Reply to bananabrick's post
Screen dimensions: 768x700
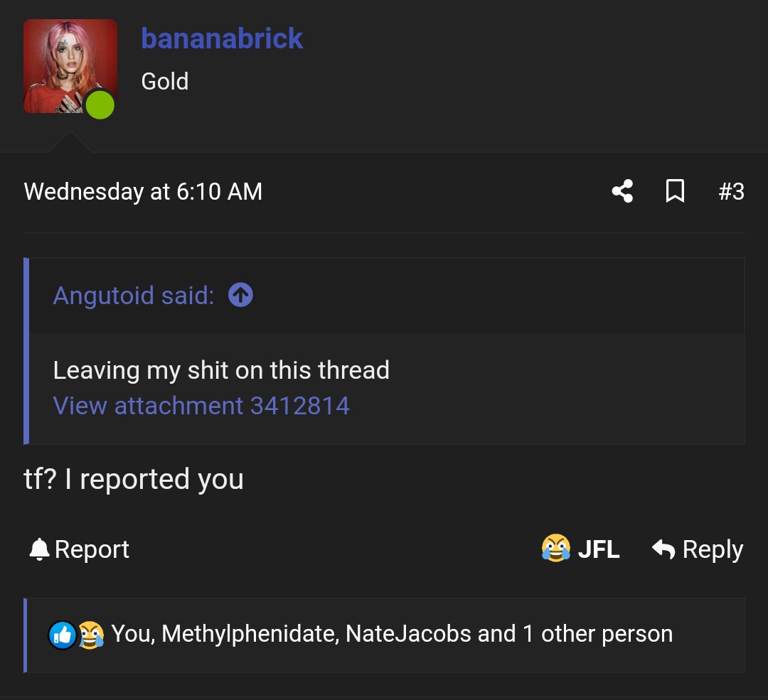point(698,549)
